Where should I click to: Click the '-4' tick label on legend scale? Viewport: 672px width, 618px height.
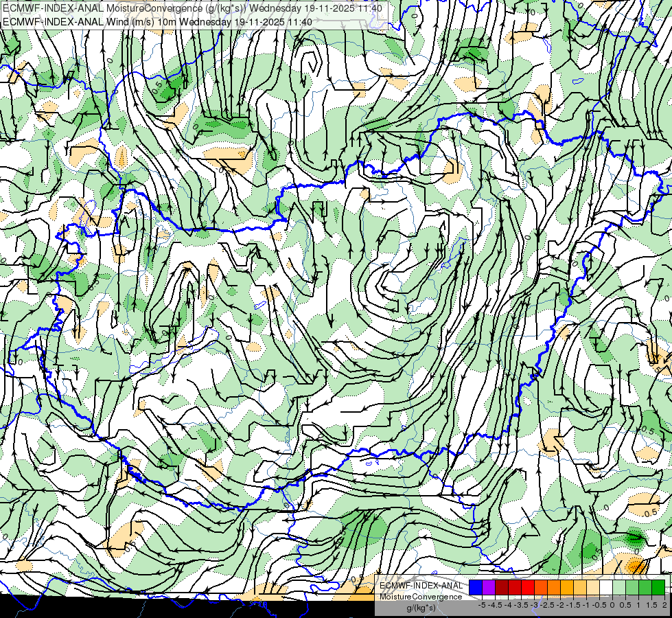click(508, 605)
